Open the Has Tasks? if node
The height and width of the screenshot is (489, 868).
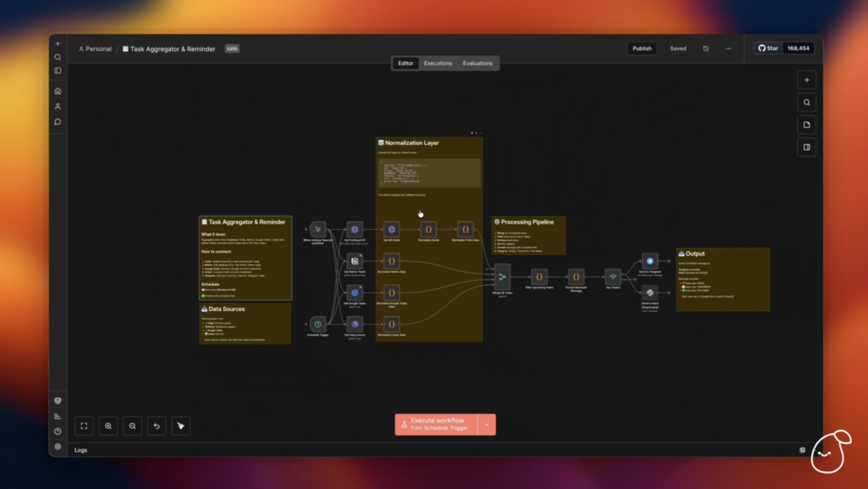pos(613,276)
